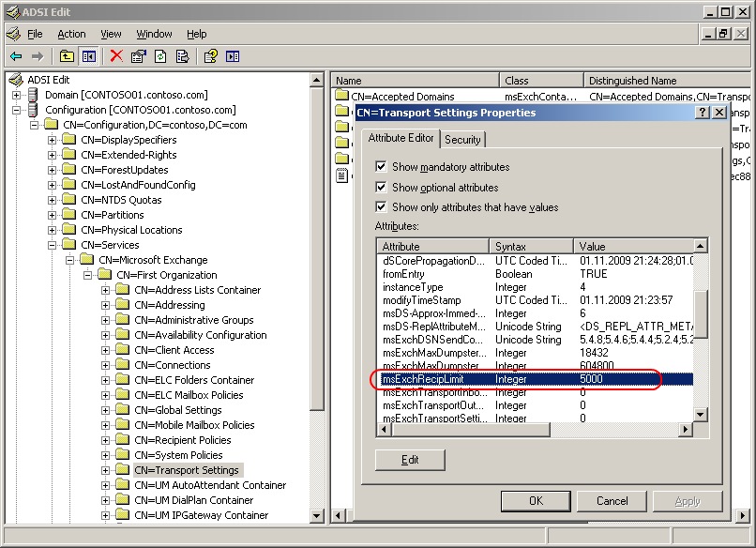Image resolution: width=756 pixels, height=548 pixels.
Task: Click the Up One Level toolbar icon
Action: coord(67,56)
